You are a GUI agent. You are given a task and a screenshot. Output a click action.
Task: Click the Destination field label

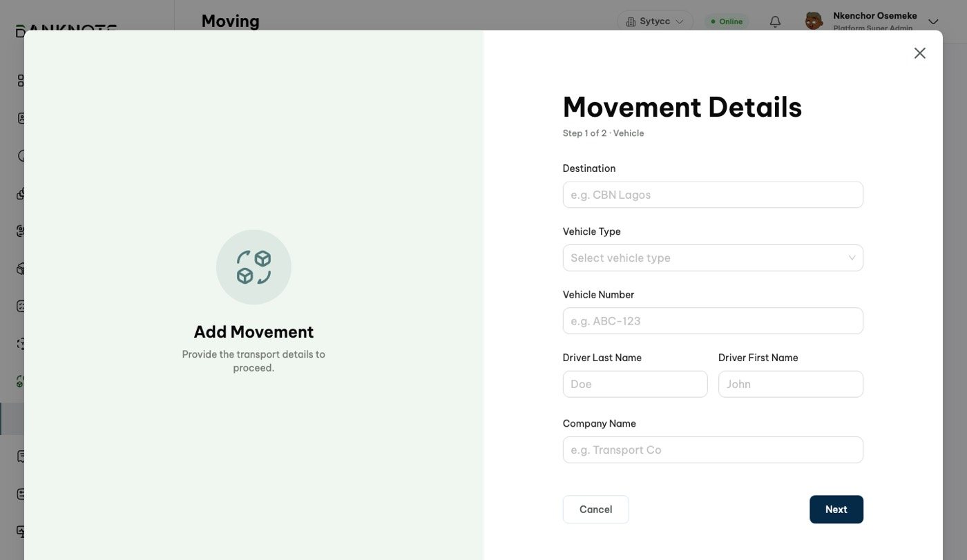click(589, 168)
